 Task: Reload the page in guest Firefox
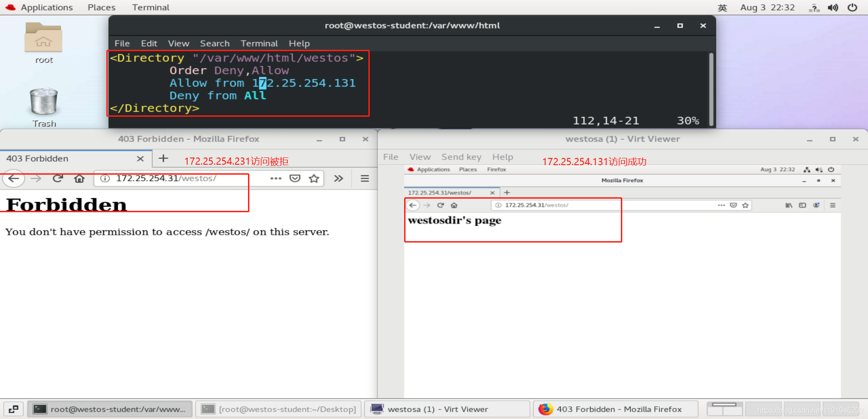pos(440,205)
